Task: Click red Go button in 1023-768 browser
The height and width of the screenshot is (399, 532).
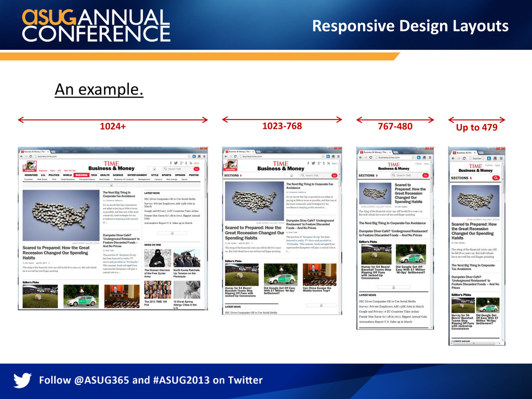Action: tap(334, 176)
